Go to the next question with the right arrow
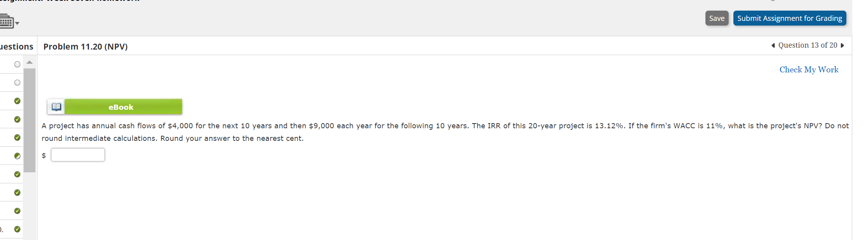This screenshot has height=240, width=868. [842, 45]
